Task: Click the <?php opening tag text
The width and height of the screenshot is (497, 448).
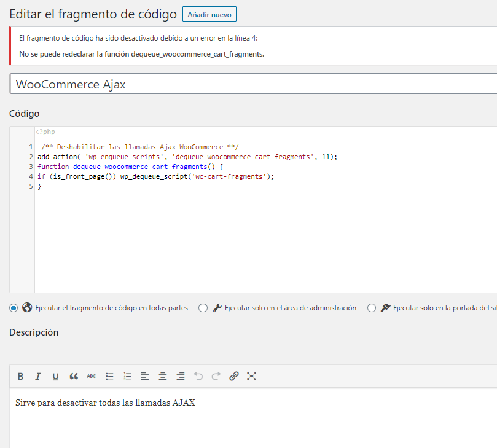Action: click(x=45, y=132)
